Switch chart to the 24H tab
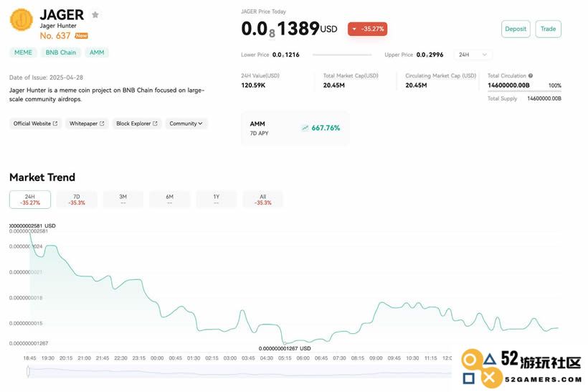 coord(30,200)
